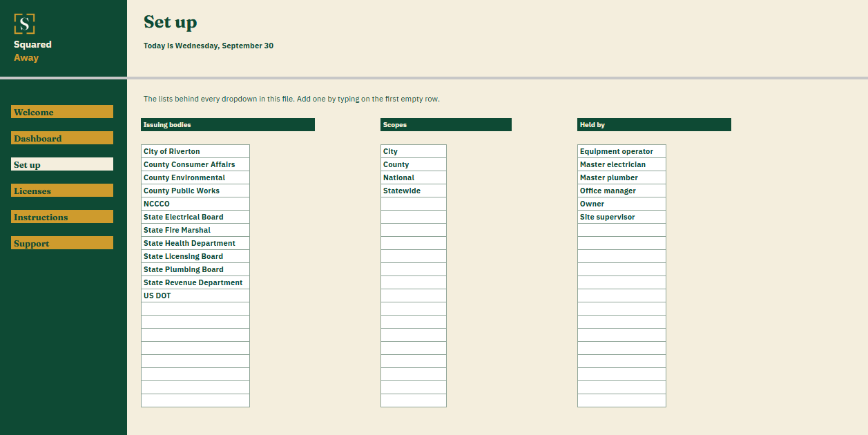This screenshot has height=435, width=868.
Task: Select the Site supervisor cell
Action: tap(621, 217)
